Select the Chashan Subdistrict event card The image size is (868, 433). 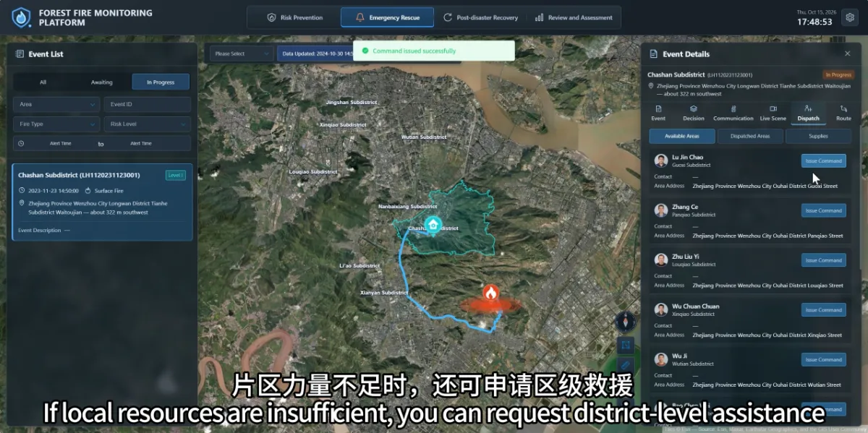coord(102,202)
